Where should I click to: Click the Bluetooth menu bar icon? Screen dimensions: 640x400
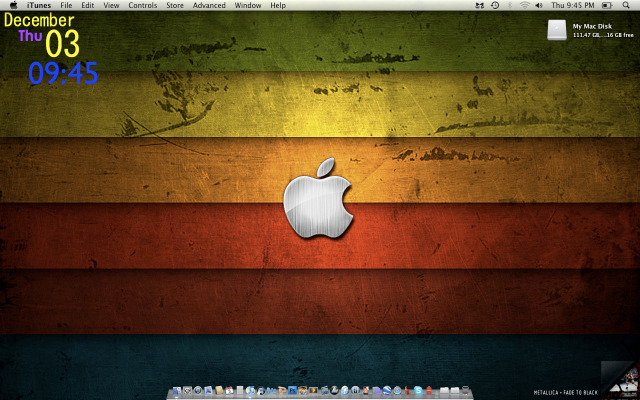pos(510,5)
